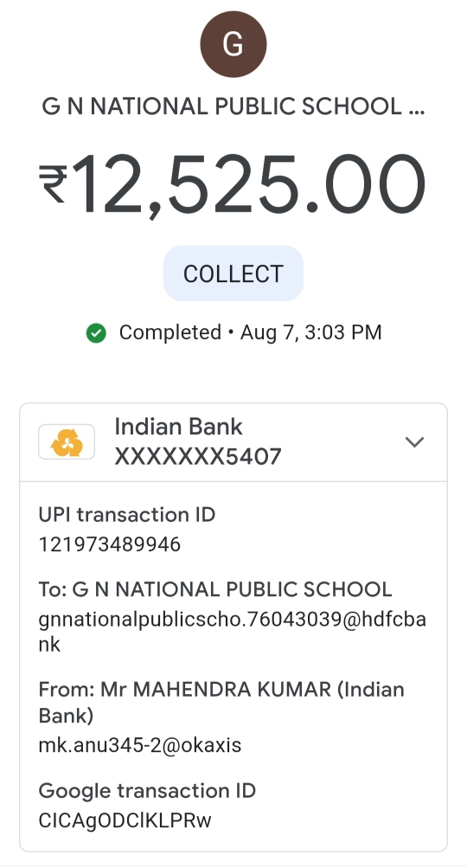Tap the brown G profile avatar
The height and width of the screenshot is (868, 467).
click(233, 44)
